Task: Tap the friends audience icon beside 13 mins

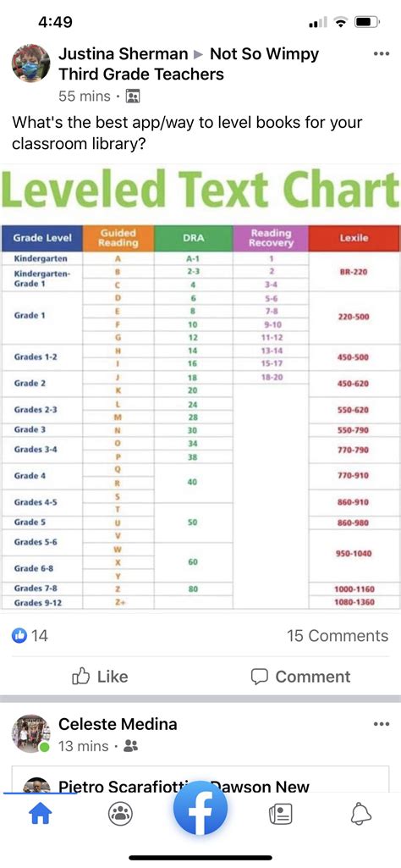Action: 130,746
